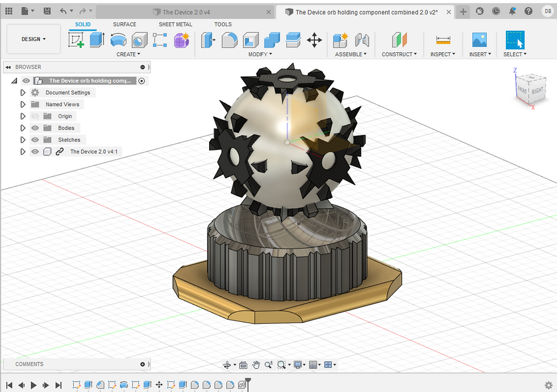This screenshot has width=557, height=392.
Task: Open the notifications bell icon
Action: point(512,11)
